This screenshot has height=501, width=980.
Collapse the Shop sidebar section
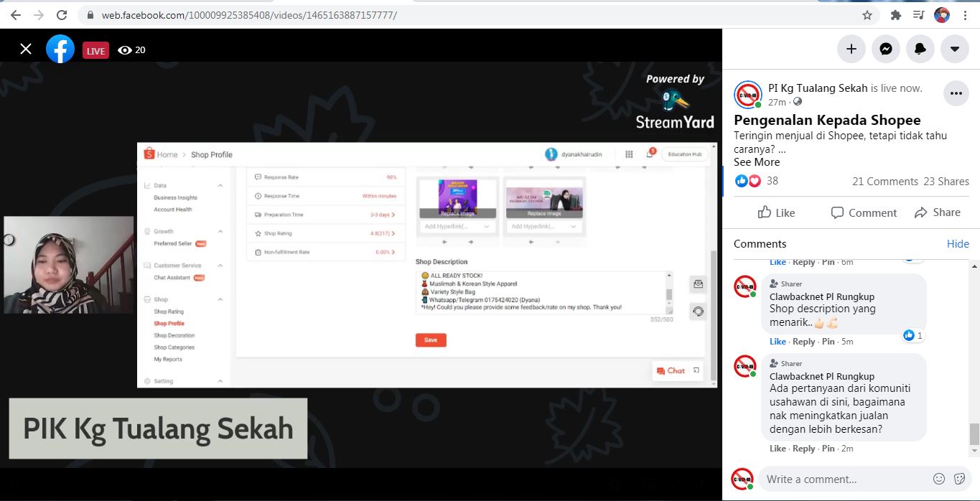click(x=220, y=299)
